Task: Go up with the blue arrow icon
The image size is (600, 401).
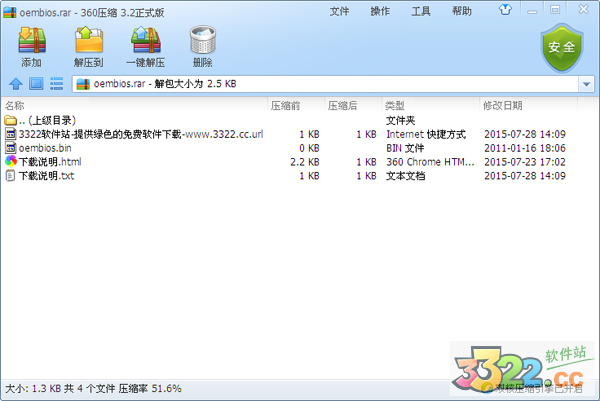Action: (16, 83)
